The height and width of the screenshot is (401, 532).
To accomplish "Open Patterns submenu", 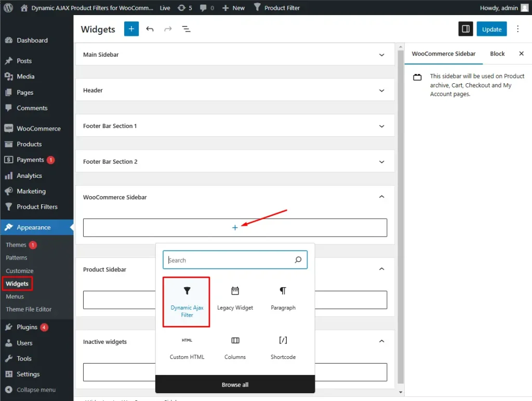I will (x=16, y=258).
